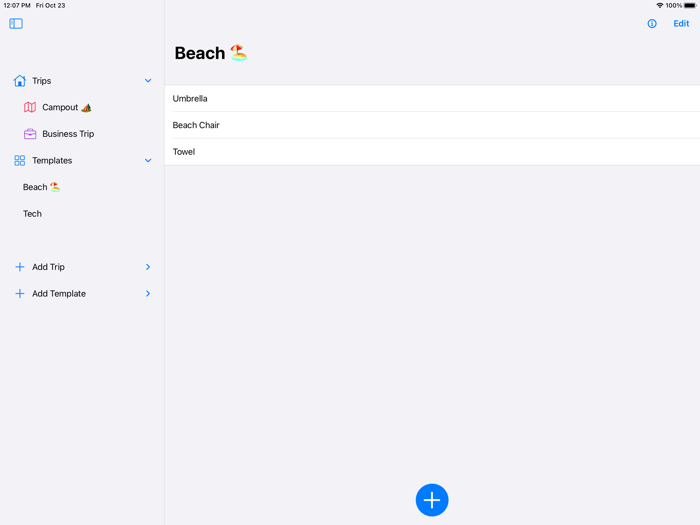Click the Business Trip briefcase icon
Screen dimensions: 700x525
click(30, 134)
